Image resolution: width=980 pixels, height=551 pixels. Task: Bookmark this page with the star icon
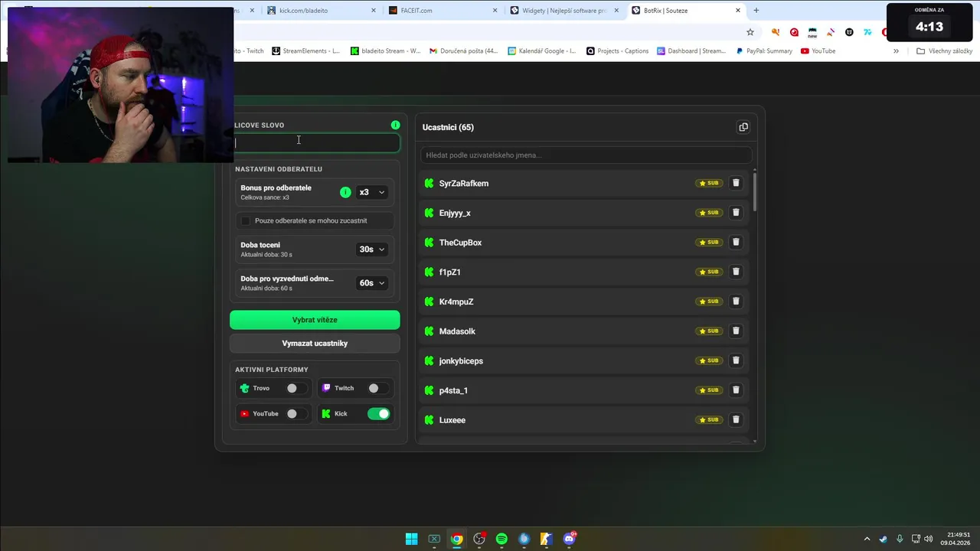750,32
